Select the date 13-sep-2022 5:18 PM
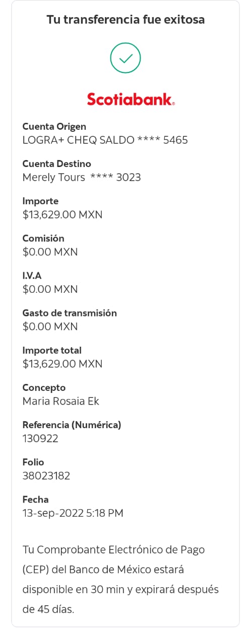Screen dimensions: 251x644 [x=73, y=513]
